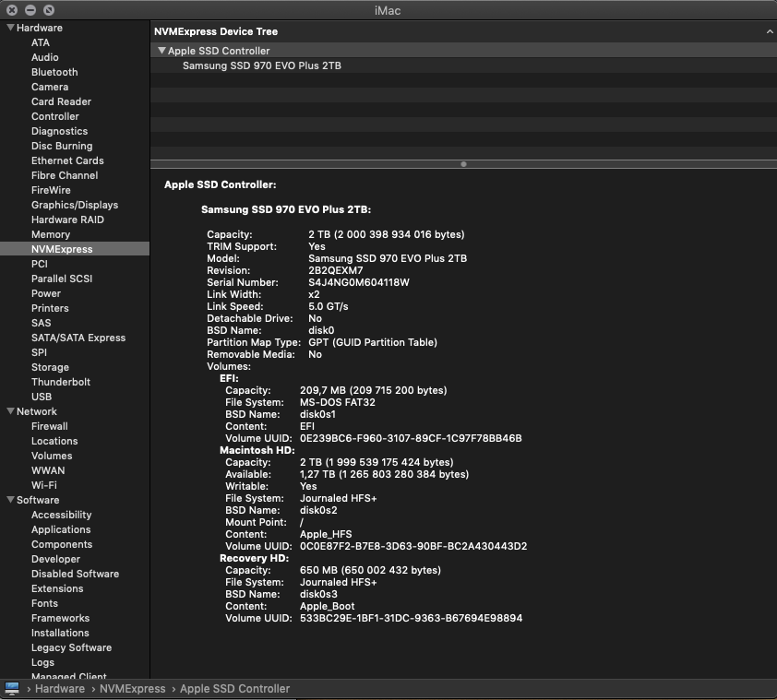This screenshot has width=777, height=700.
Task: Click NVMExpress in the path bar
Action: (x=132, y=689)
